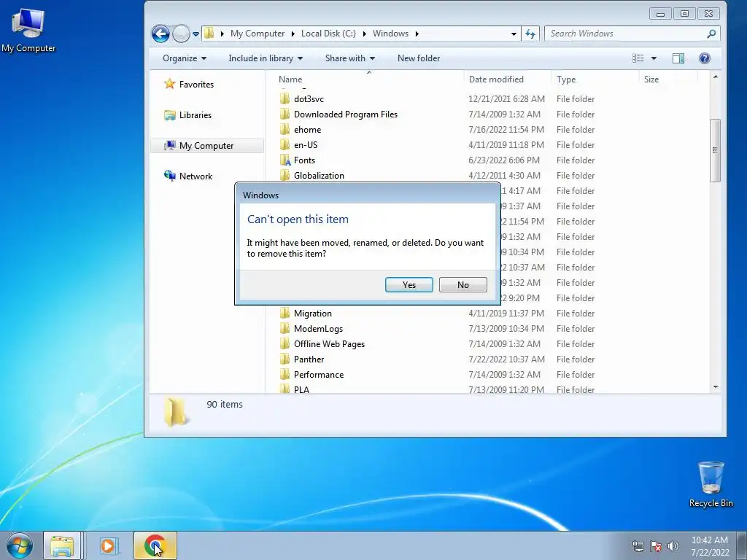Select the Favorites star icon
The image size is (747, 560).
tap(169, 85)
